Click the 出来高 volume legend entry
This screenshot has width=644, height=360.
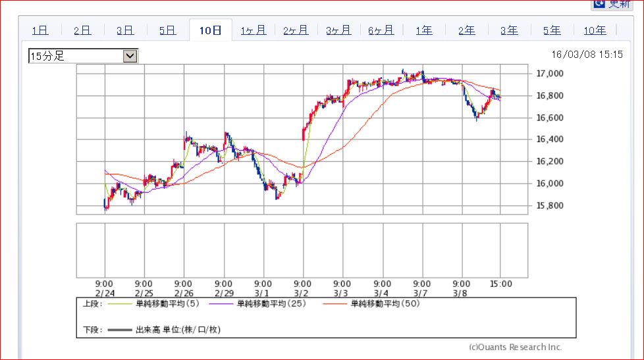tap(119, 330)
